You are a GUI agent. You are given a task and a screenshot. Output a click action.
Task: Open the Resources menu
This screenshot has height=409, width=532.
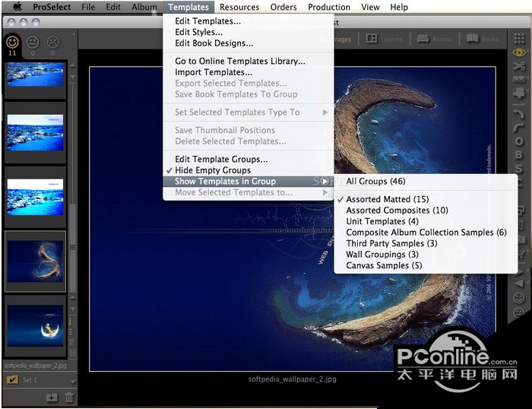click(239, 7)
